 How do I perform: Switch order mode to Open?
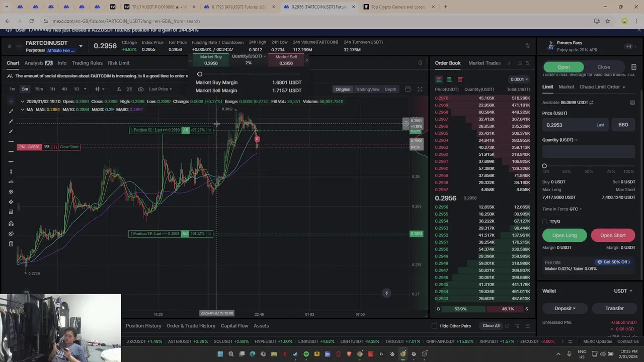pos(563,67)
